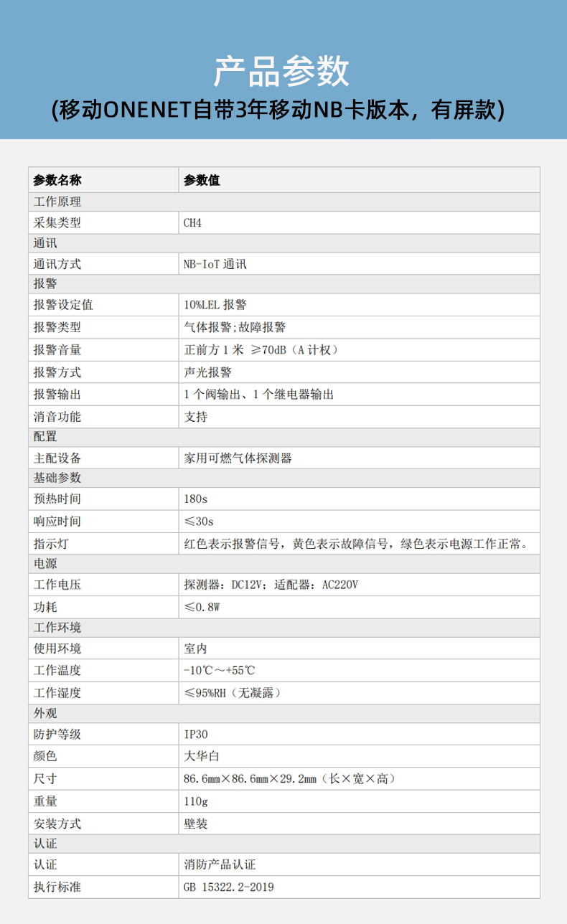Click the '报警方式' label

tap(57, 372)
